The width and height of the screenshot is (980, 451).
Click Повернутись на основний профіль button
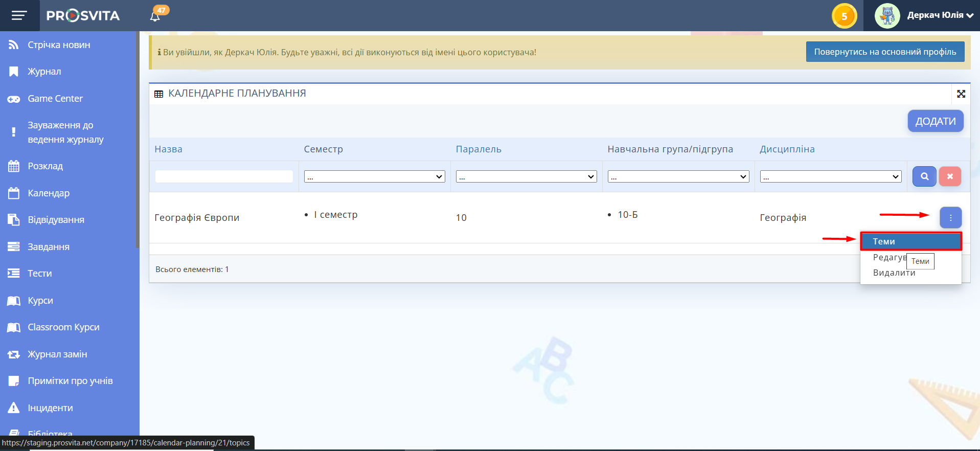[x=885, y=52]
